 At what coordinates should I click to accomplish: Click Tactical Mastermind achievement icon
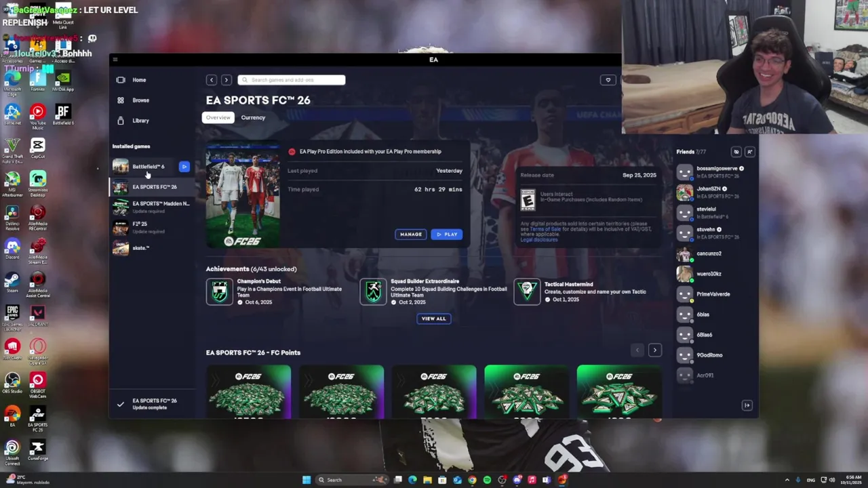(x=527, y=292)
